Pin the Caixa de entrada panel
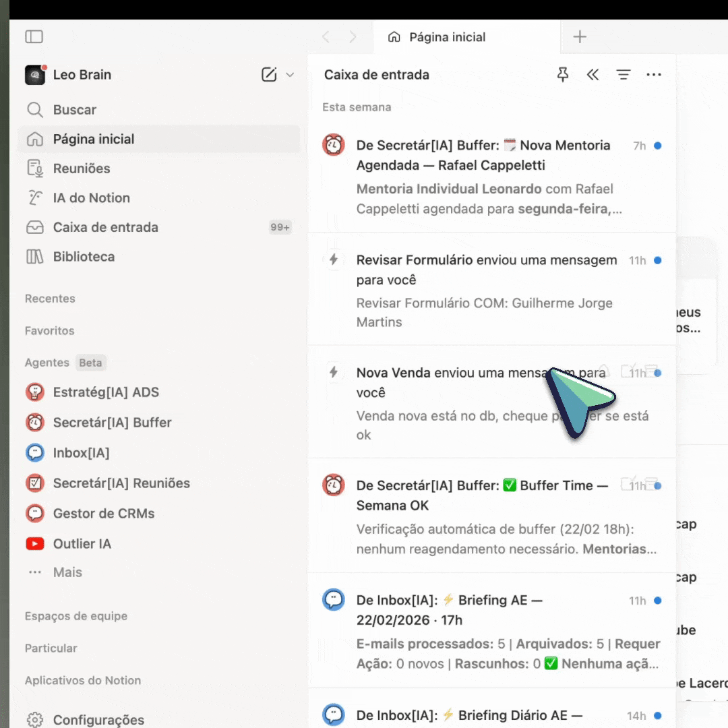 click(x=564, y=75)
